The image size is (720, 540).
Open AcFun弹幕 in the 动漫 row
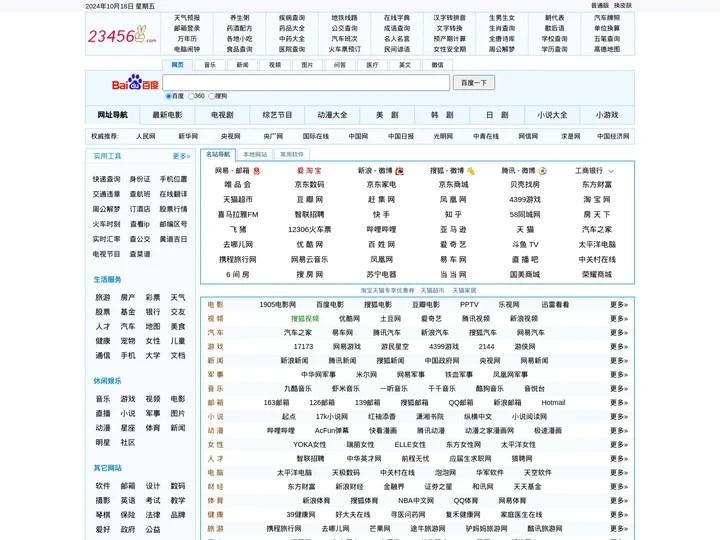[x=332, y=431]
